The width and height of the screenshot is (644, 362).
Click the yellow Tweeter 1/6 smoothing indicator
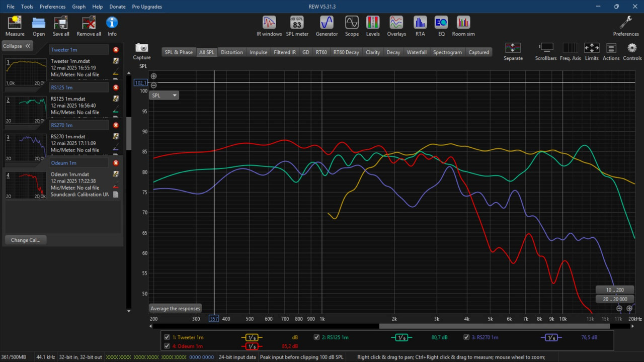pyautogui.click(x=252, y=338)
